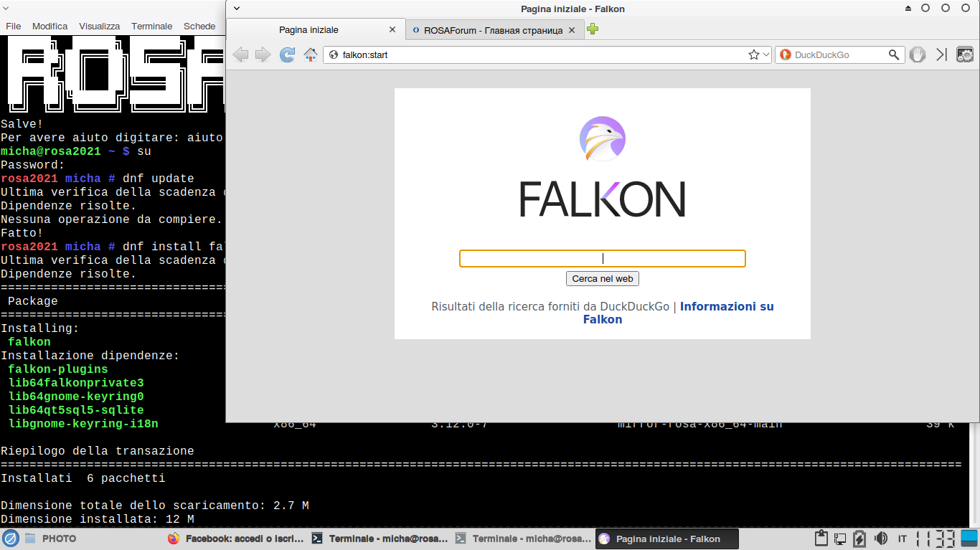Switch to the first Terminale taskbar entry
The image size is (980, 550).
pos(380,539)
